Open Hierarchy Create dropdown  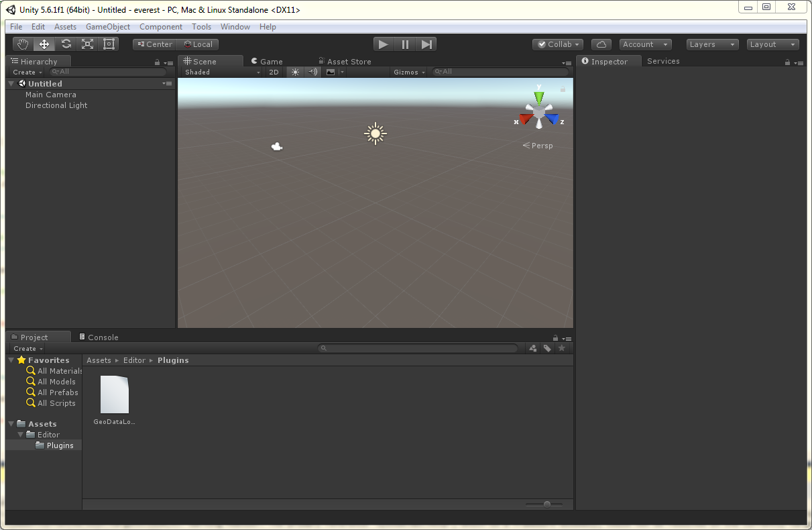coord(27,72)
